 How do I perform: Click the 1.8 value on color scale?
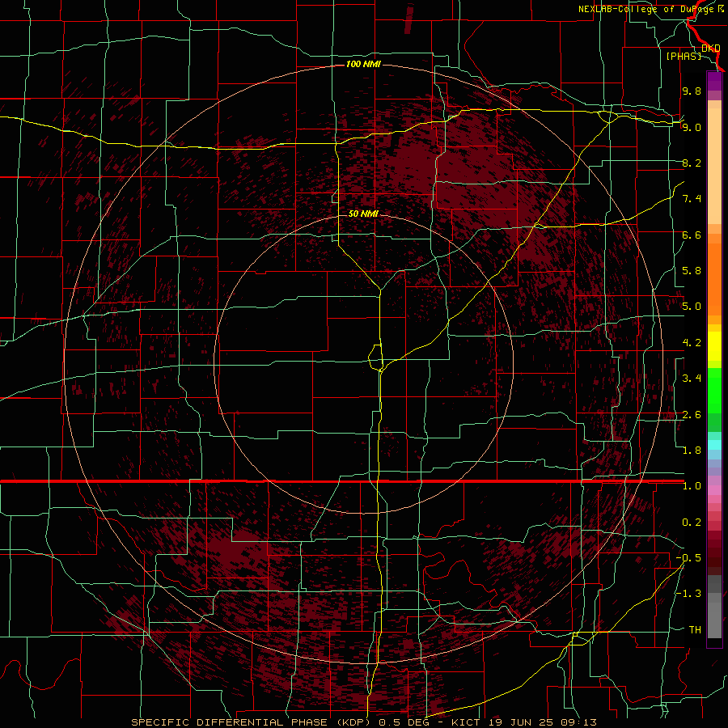(692, 451)
